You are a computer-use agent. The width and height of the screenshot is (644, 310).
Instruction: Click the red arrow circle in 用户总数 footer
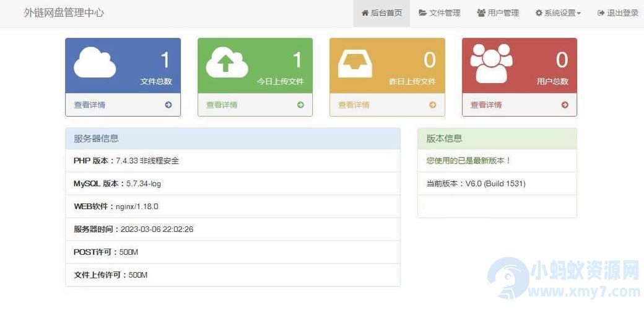(565, 105)
